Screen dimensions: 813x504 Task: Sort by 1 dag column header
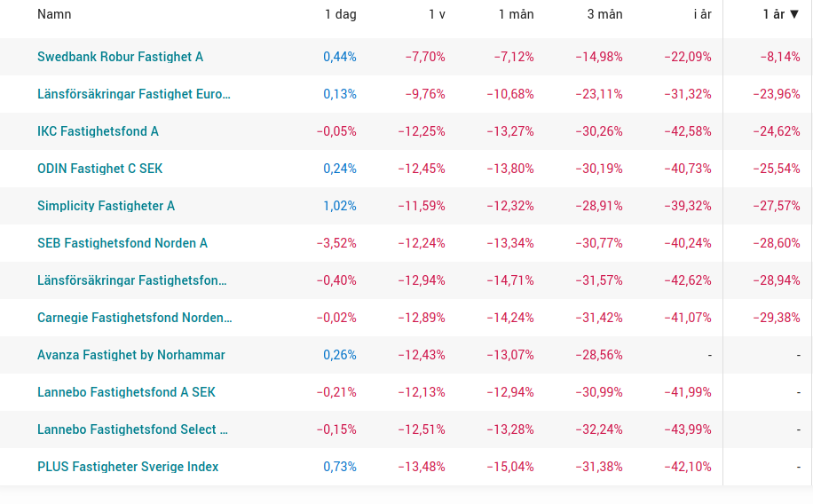(x=340, y=14)
